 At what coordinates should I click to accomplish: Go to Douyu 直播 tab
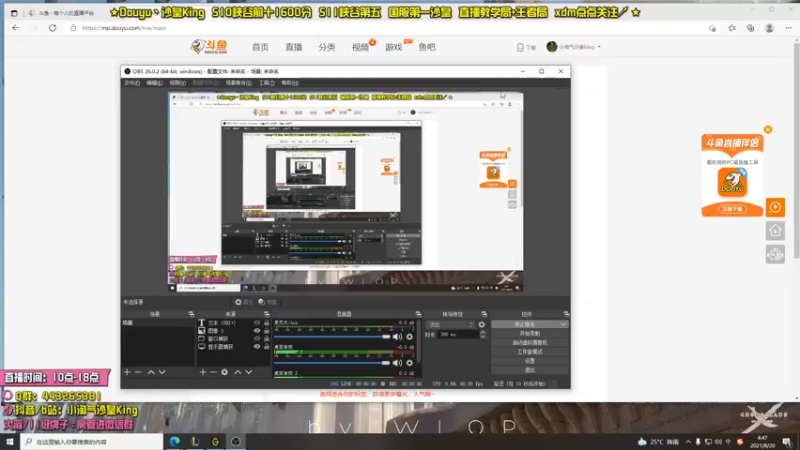[293, 47]
